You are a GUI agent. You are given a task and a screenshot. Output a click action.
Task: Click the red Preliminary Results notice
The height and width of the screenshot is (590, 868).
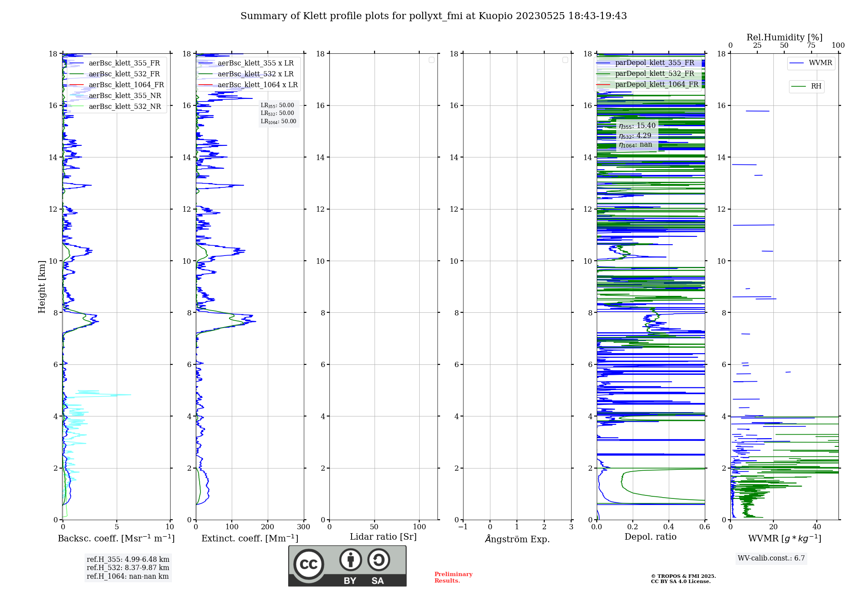(x=453, y=577)
